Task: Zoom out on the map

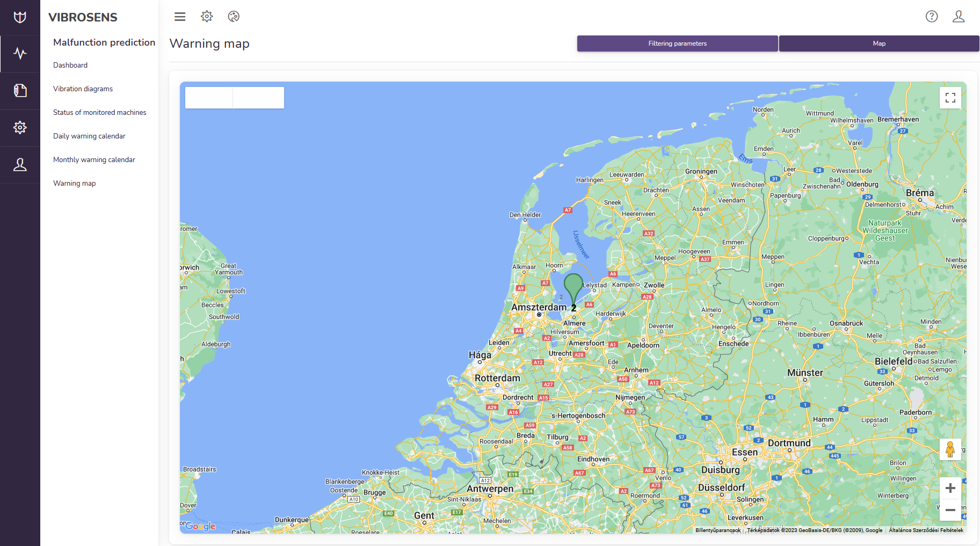Action: tap(950, 510)
